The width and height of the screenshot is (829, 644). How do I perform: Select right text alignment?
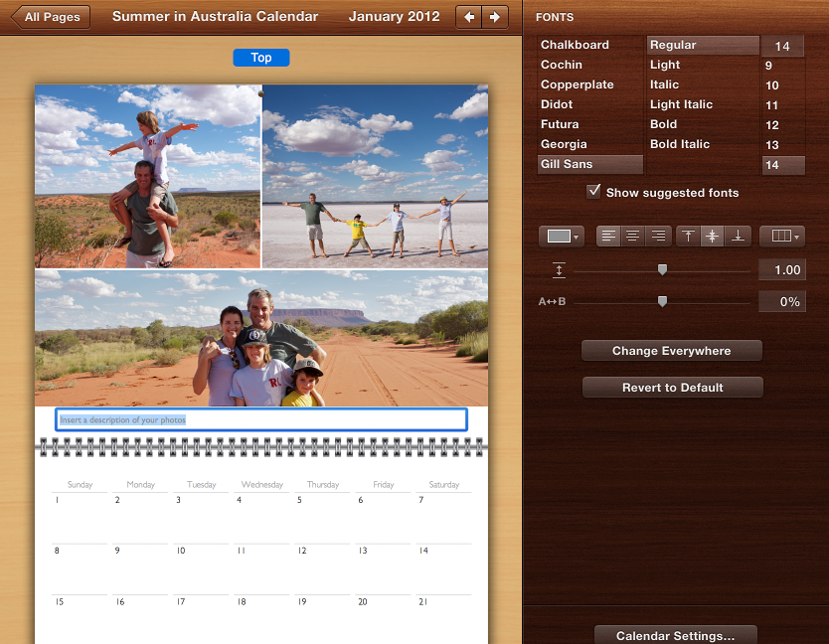[x=658, y=236]
